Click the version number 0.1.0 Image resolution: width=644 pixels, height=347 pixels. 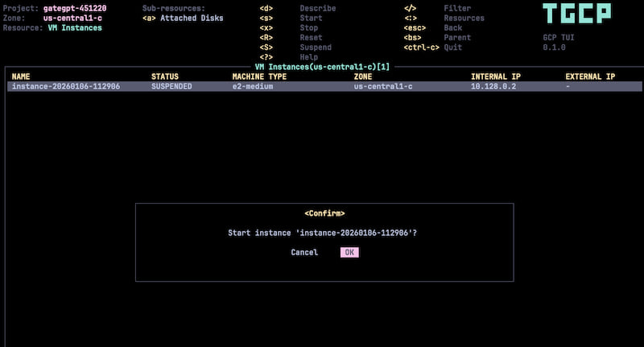point(554,48)
